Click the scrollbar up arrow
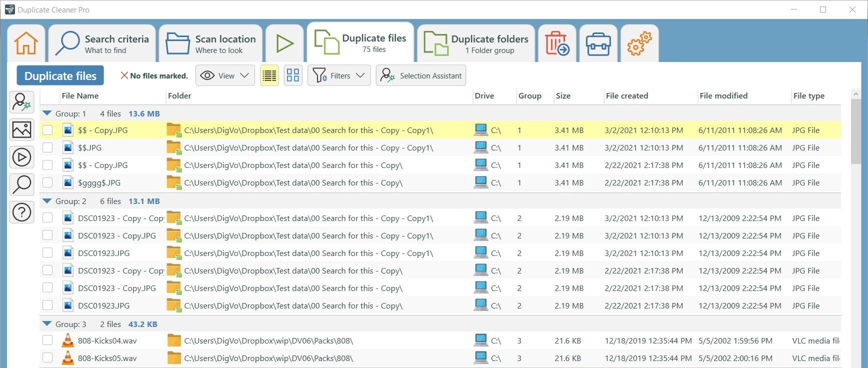Screen dimensions: 868x368 click(x=855, y=94)
